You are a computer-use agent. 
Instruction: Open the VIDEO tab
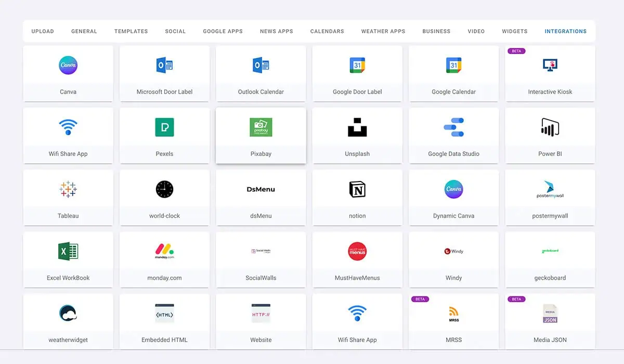pos(476,31)
